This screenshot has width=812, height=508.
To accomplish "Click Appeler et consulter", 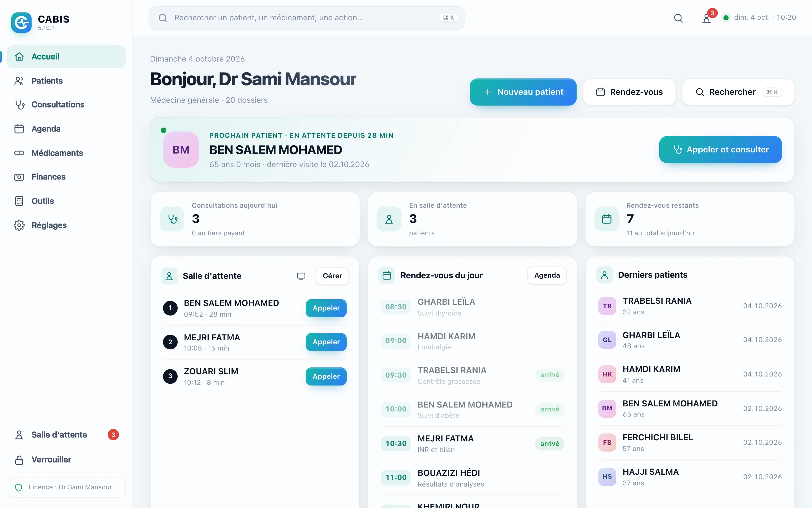I will 720,150.
